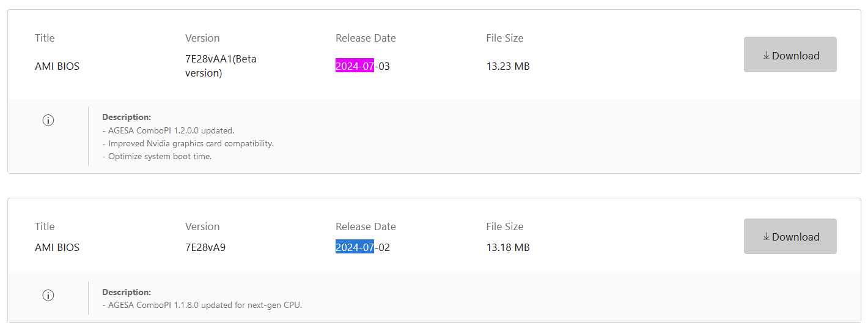Image resolution: width=868 pixels, height=333 pixels.
Task: Click info icon beside ComboPI 1.1.8.0 description
Action: (48, 296)
